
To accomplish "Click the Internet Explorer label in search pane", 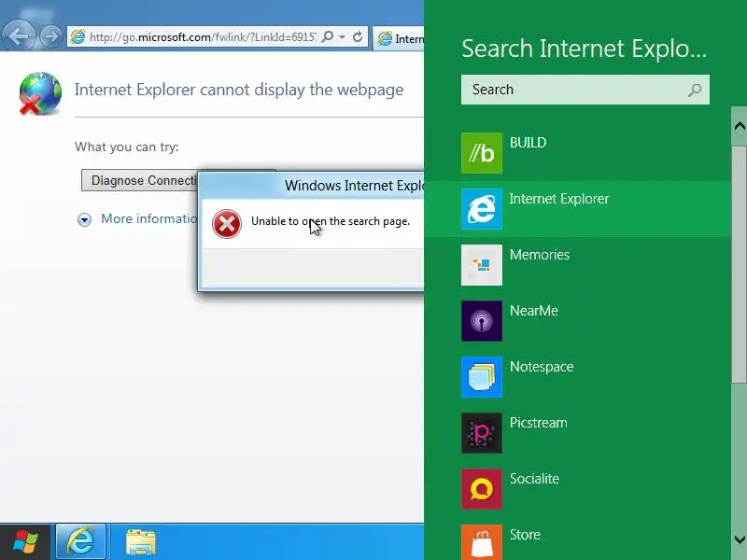I will pyautogui.click(x=559, y=199).
